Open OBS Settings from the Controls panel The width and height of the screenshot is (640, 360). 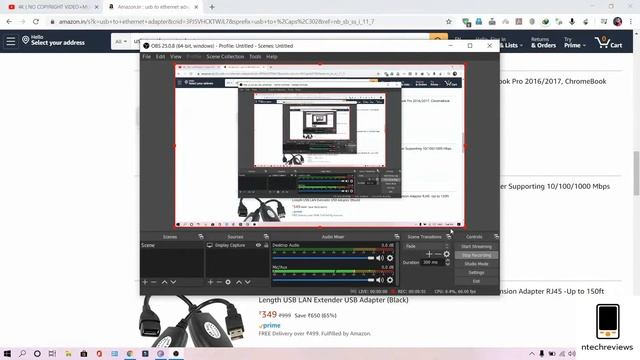click(x=476, y=272)
